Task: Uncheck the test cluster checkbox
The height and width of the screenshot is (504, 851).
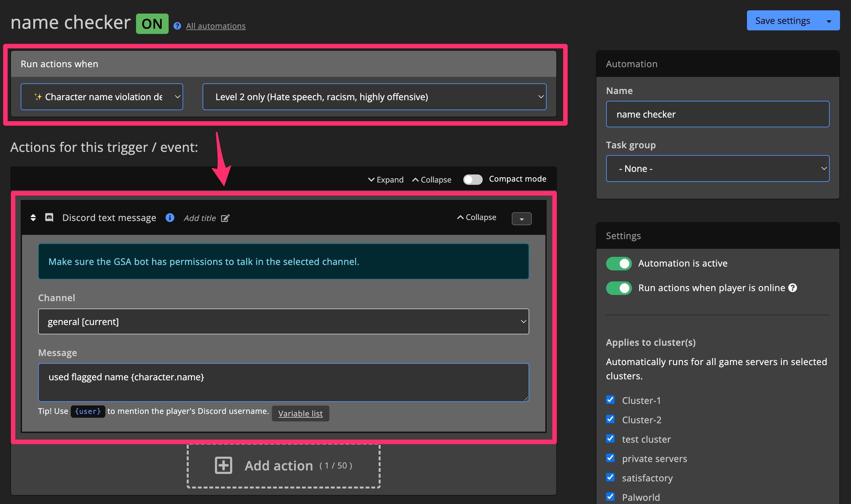Action: click(610, 438)
